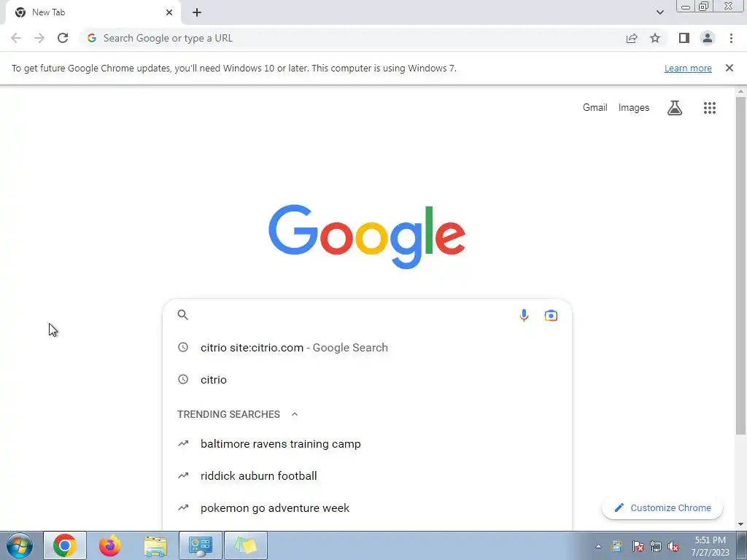Launch Firefox from the taskbar
The image size is (747, 560).
coord(110,545)
